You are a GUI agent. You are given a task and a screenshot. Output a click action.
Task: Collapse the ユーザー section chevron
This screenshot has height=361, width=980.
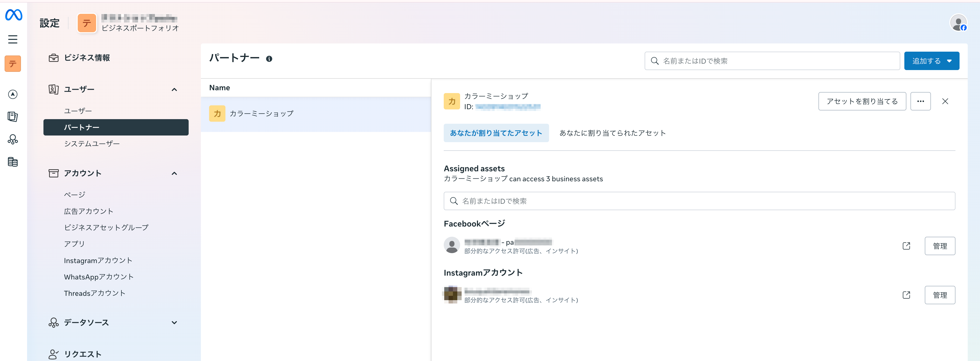click(x=174, y=89)
